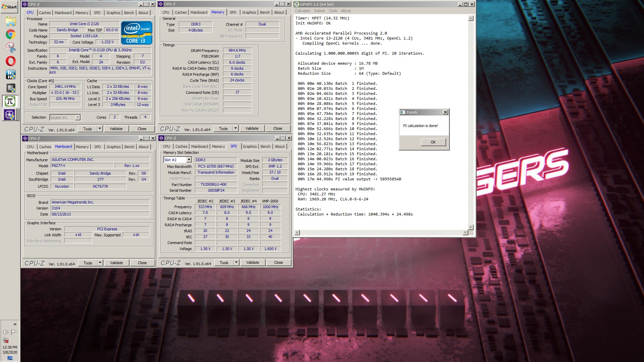Click the DRAM Frequency value 984.6 MHz
This screenshot has height=362, width=644.
point(237,50)
